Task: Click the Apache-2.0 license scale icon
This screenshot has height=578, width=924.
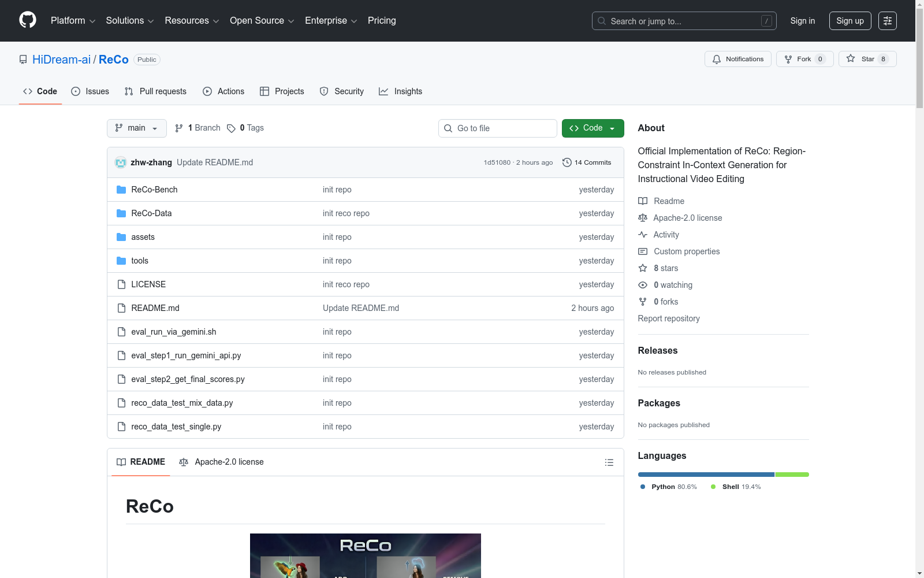Action: 643,218
